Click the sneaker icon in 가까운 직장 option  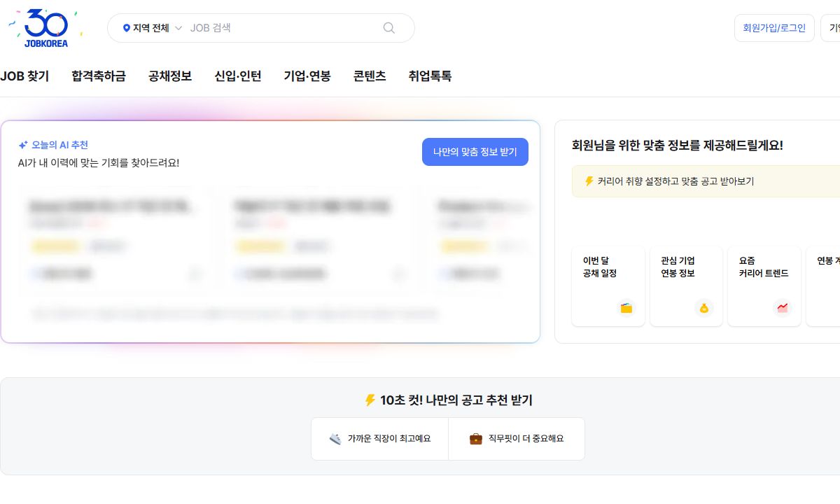coord(335,439)
